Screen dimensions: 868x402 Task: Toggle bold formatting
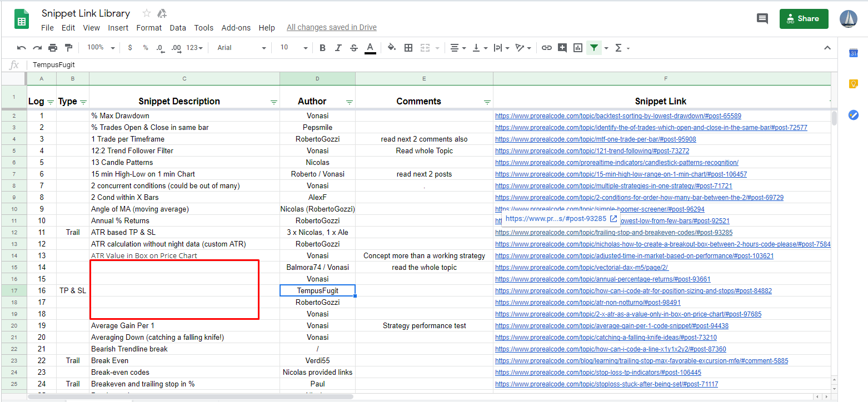(x=322, y=48)
